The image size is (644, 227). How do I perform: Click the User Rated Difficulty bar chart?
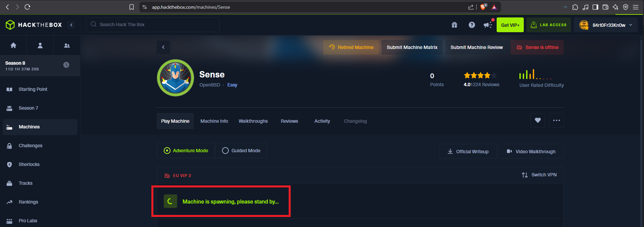[x=535, y=74]
